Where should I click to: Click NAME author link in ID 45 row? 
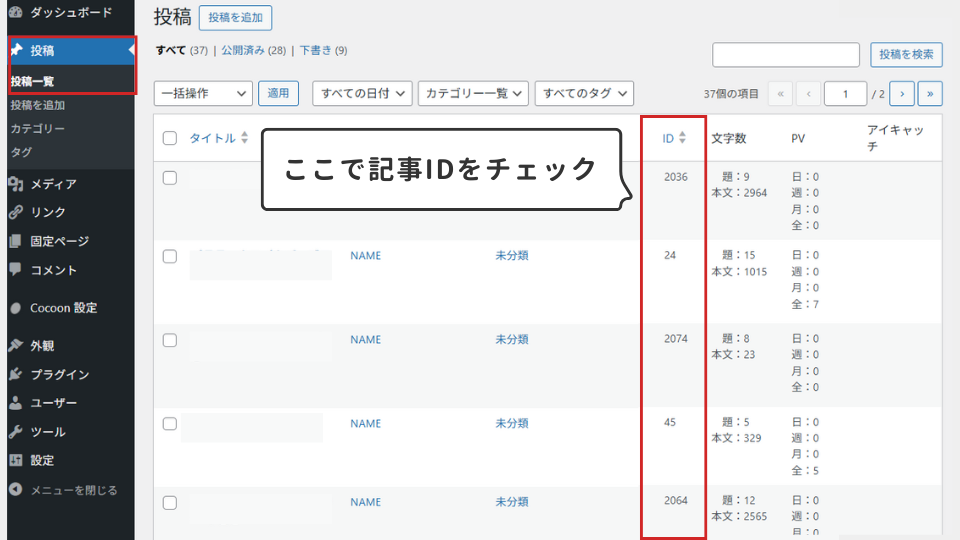[366, 423]
